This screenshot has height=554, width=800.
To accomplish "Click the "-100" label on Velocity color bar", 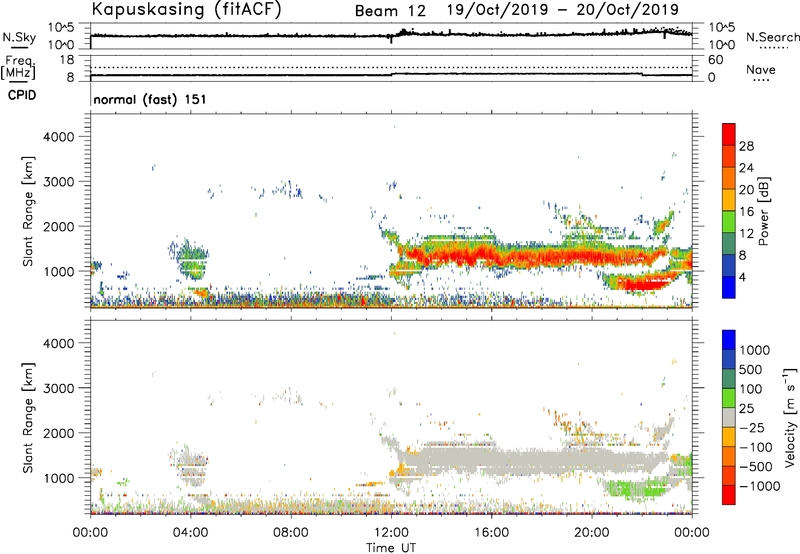I will 756,447.
